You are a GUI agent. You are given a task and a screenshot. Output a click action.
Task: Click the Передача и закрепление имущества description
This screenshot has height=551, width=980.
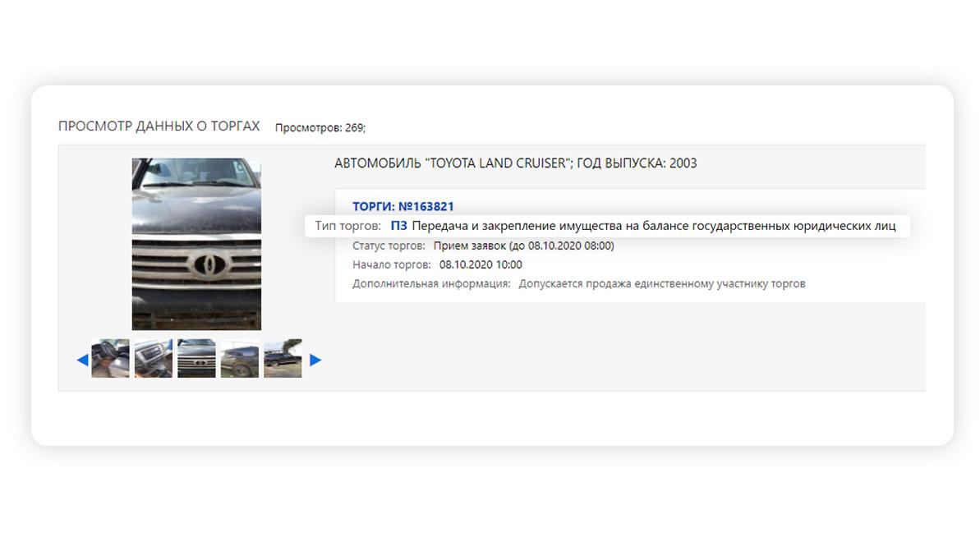coord(654,226)
